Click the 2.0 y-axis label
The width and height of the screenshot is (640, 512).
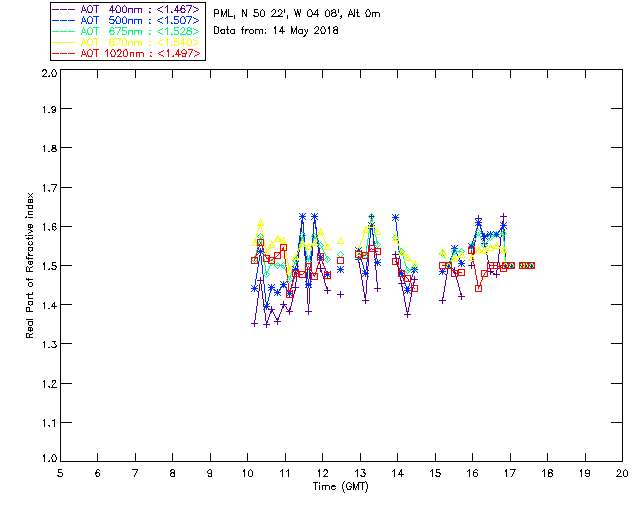[x=49, y=73]
